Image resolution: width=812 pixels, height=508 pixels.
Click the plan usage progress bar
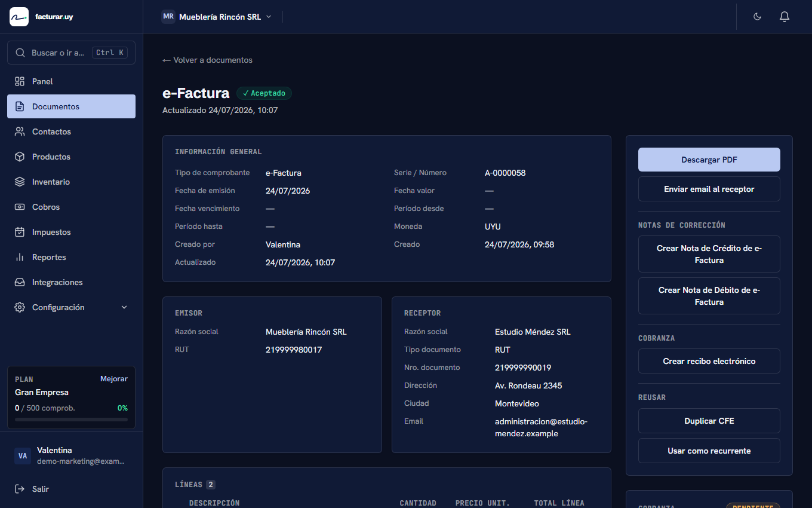(x=71, y=420)
